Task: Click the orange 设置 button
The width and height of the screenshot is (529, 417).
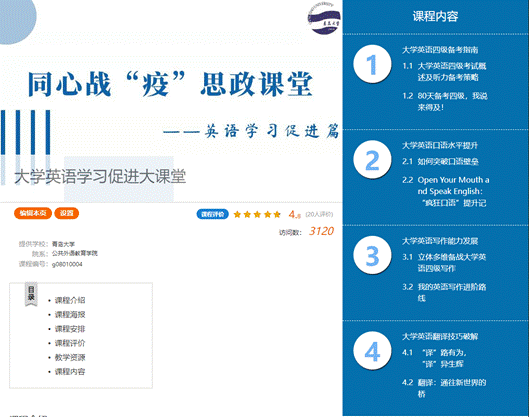Action: 66,213
